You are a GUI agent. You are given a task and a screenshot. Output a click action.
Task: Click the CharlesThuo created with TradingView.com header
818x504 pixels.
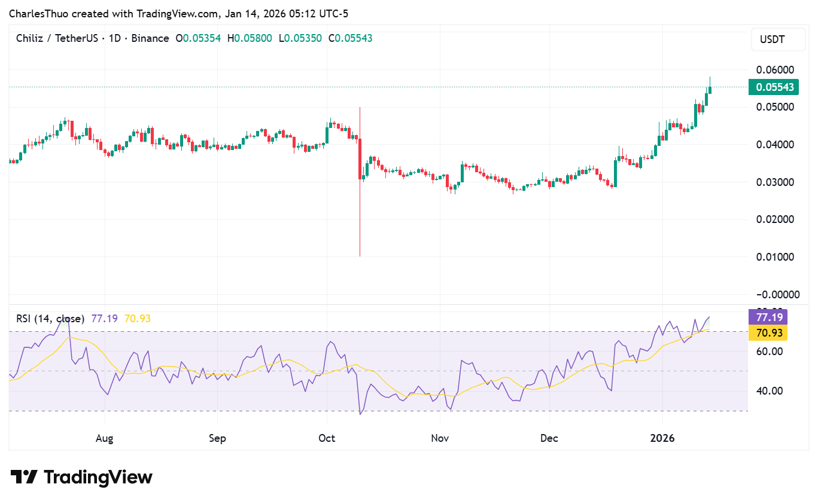pos(178,13)
